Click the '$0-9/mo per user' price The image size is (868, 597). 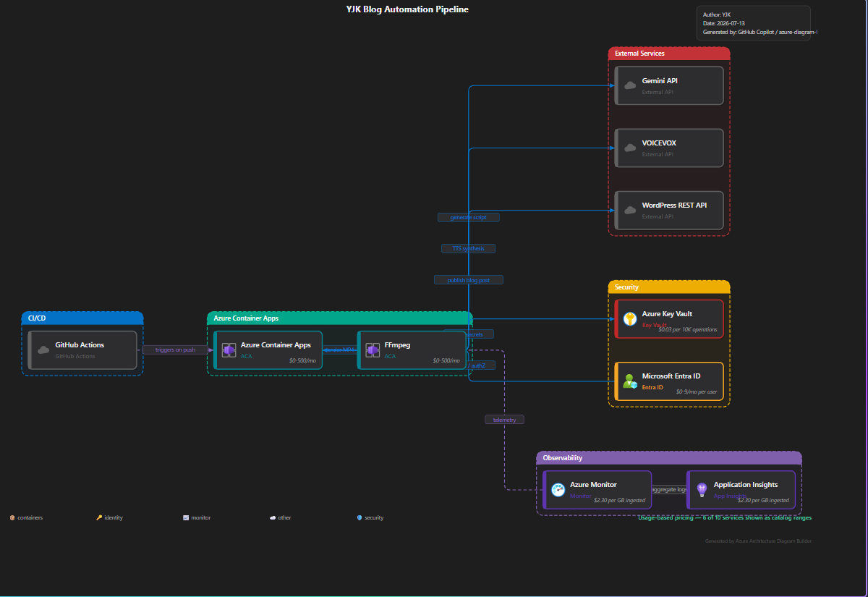pos(697,391)
